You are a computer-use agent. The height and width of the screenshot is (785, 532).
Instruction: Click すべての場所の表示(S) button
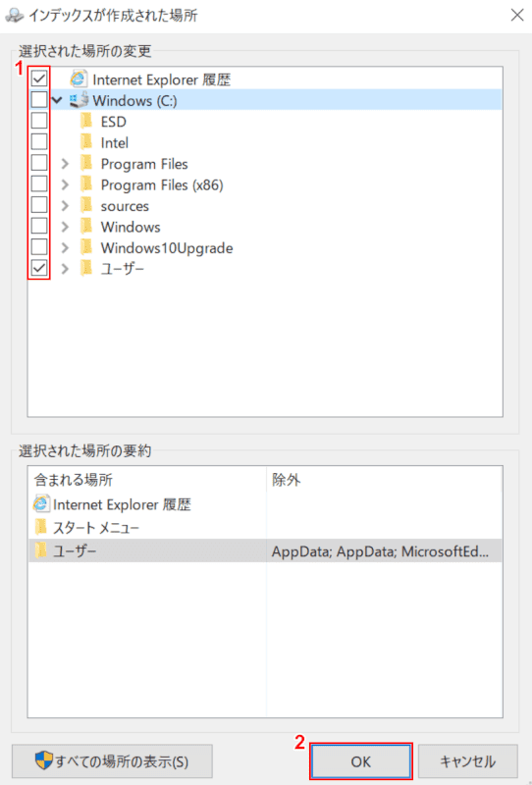point(112,761)
